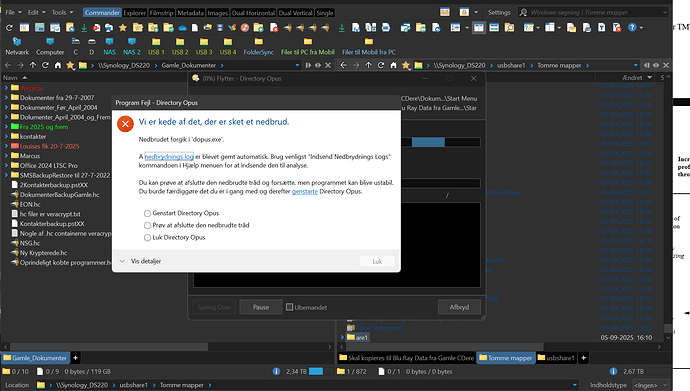
Task: Click the refresh icon in the main toolbar
Action: [x=9, y=28]
